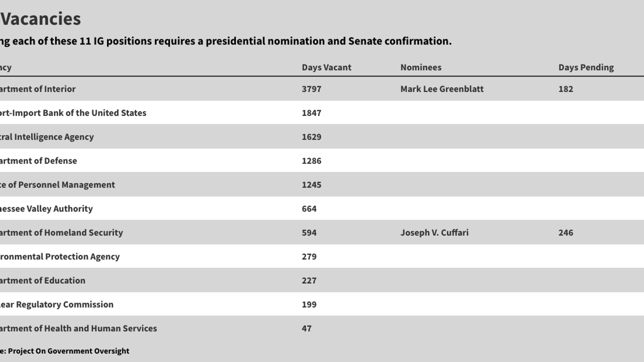The height and width of the screenshot is (362, 644).
Task: Click the Days Pending column header
Action: coord(586,67)
